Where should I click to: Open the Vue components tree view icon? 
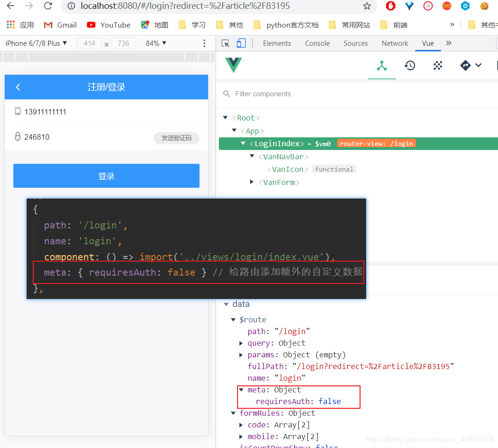tap(382, 66)
